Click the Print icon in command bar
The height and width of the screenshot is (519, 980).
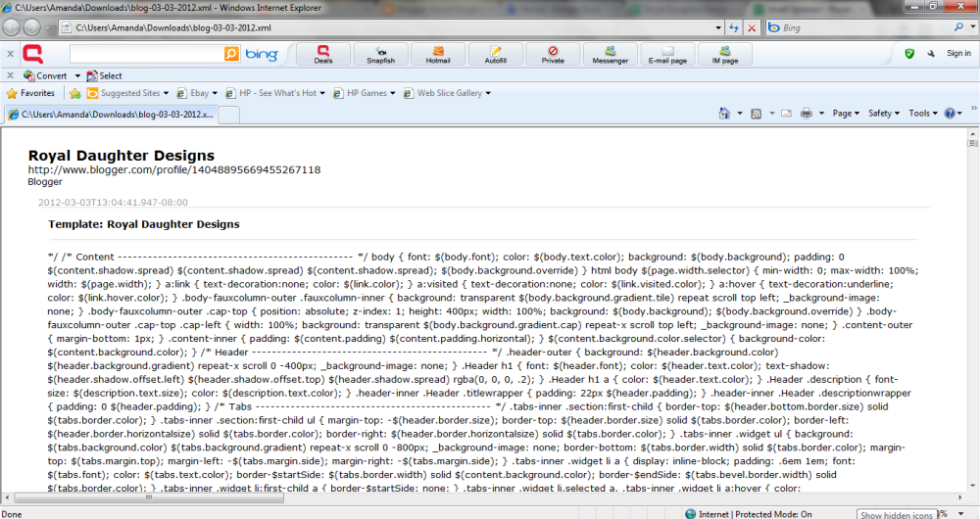pyautogui.click(x=806, y=114)
